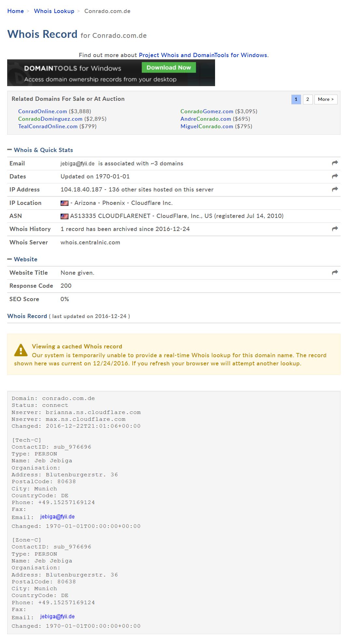Click SEO Score value 0%
Screen dimensions: 349x644
pos(65,299)
